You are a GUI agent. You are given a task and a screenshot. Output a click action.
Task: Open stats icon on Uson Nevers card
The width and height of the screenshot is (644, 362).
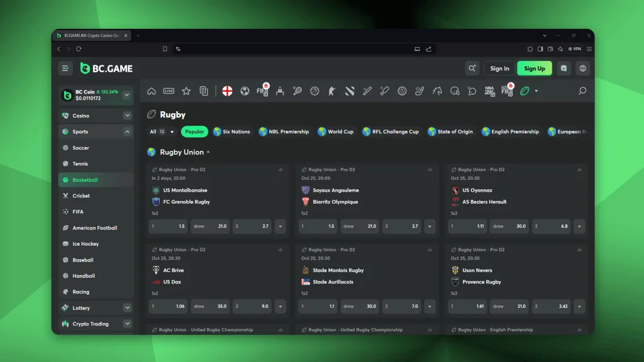pyautogui.click(x=579, y=250)
